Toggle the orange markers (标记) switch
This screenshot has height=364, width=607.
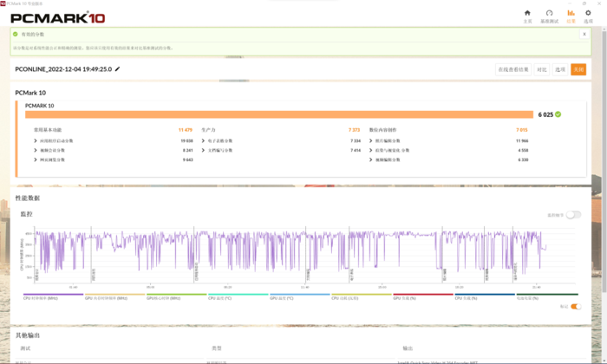pos(576,307)
